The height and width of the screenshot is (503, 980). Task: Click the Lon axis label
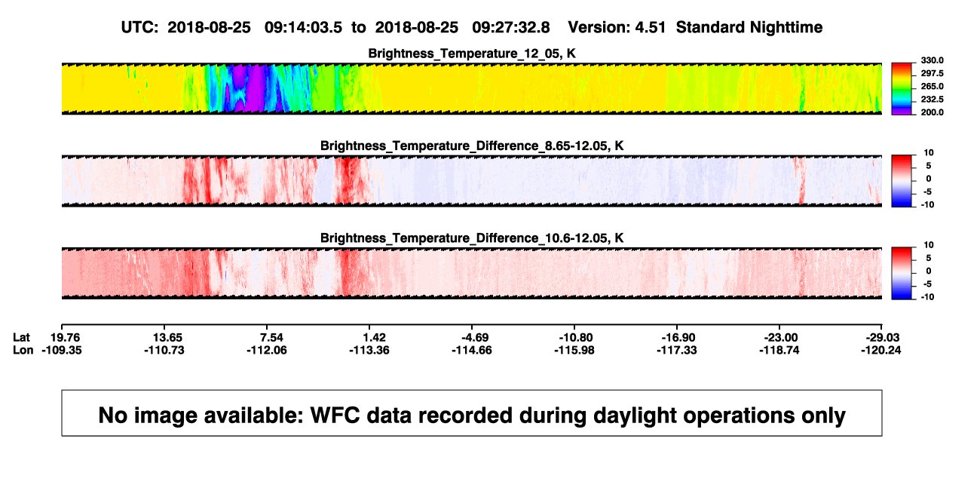(23, 350)
